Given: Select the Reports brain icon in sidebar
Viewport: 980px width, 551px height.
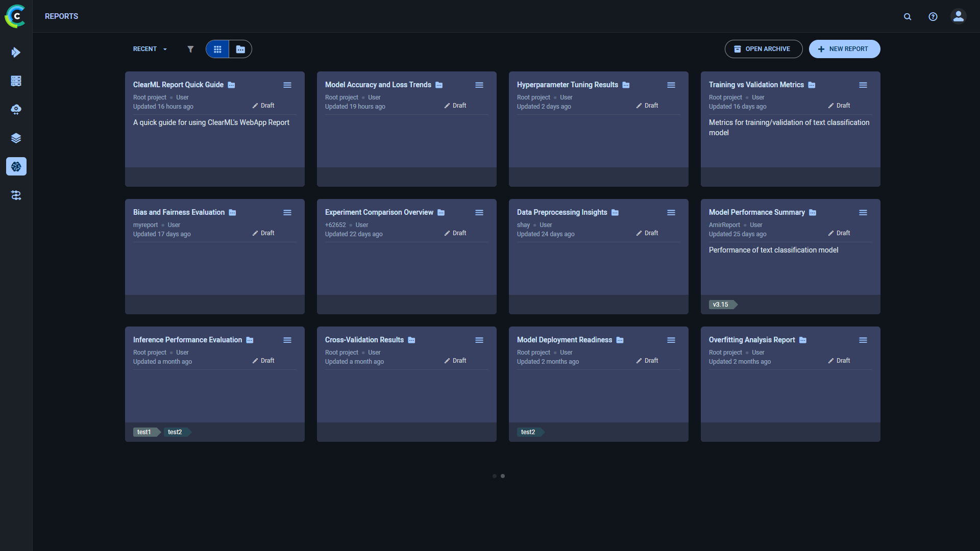Looking at the screenshot, I should [x=16, y=166].
